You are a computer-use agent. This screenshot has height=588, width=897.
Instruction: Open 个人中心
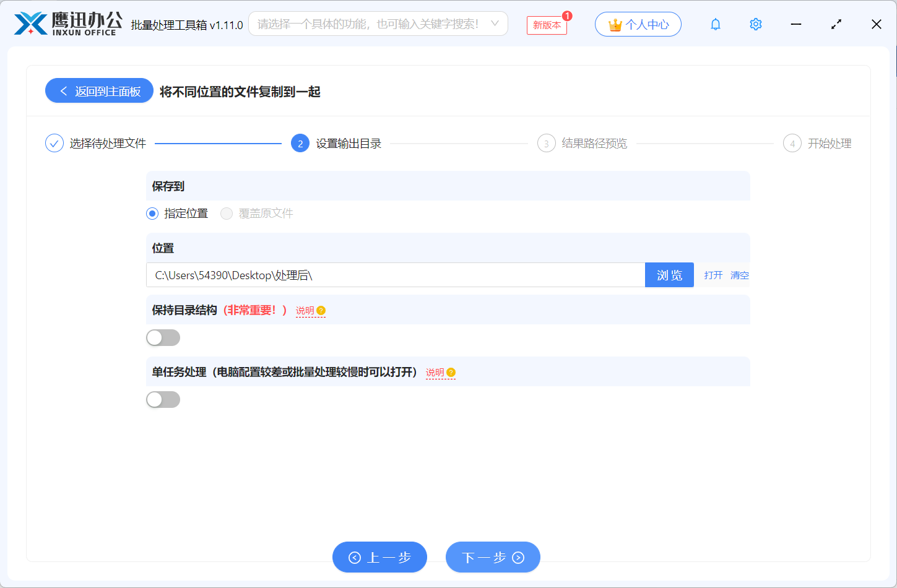click(638, 24)
